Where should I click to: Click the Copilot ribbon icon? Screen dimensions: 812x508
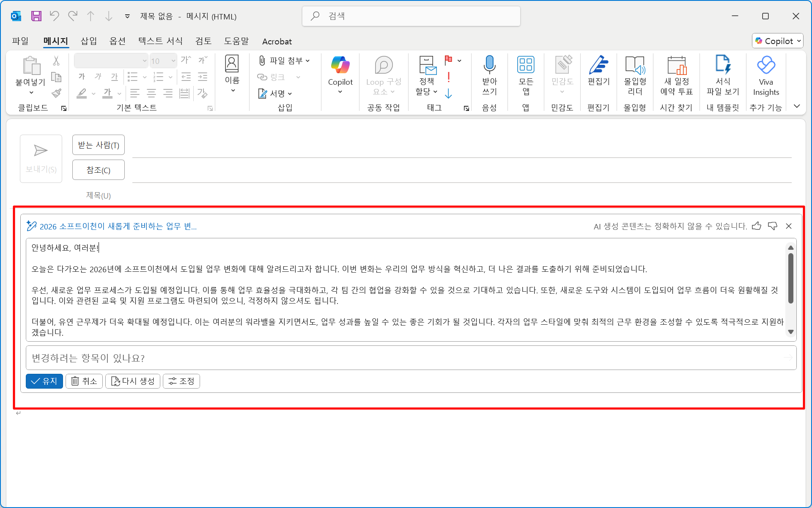[340, 65]
